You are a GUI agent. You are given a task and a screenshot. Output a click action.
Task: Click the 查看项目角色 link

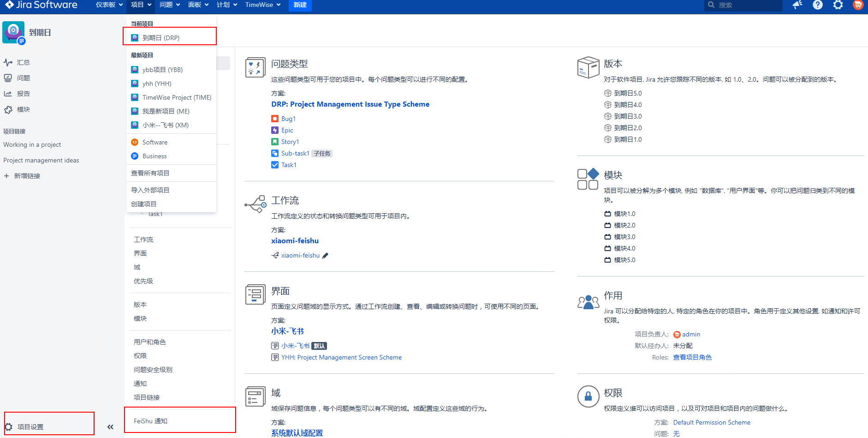[x=692, y=357]
